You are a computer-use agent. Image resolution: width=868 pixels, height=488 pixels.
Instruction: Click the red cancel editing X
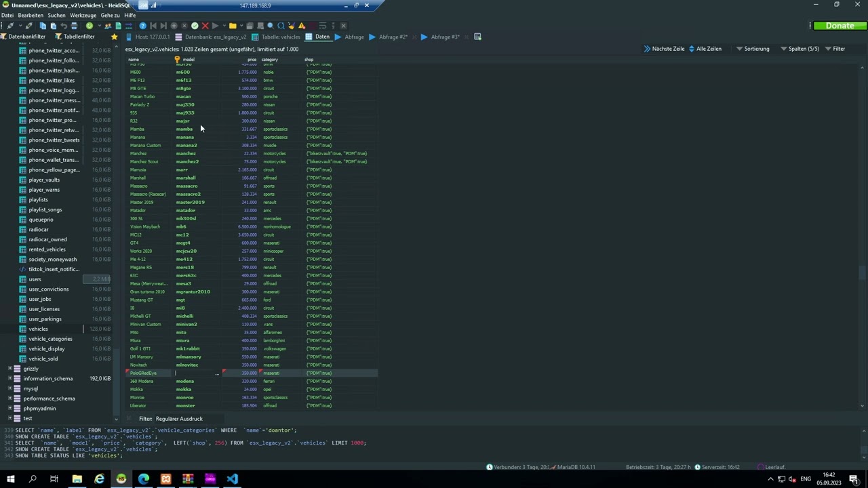coord(205,26)
